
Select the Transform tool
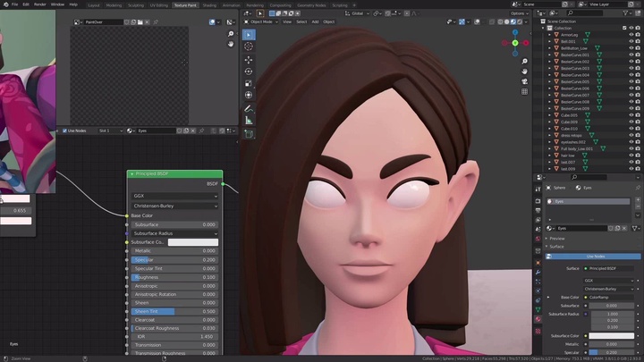click(x=249, y=95)
